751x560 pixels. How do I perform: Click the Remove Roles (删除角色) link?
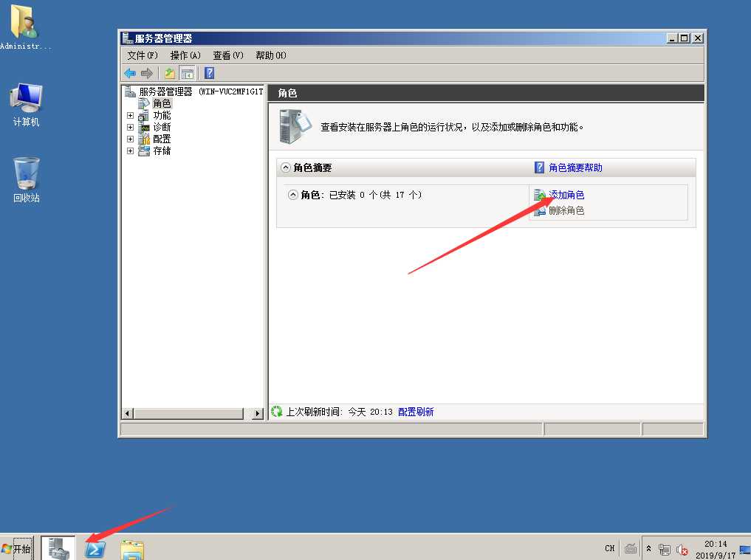coord(566,210)
